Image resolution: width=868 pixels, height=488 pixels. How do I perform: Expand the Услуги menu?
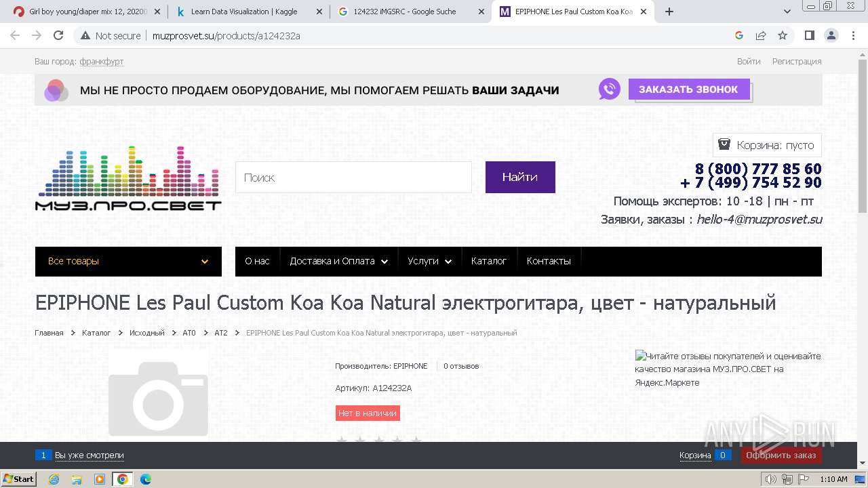(x=429, y=261)
